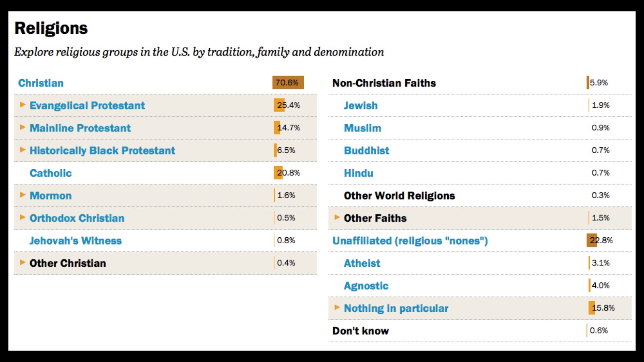
Task: Expand the Other Christian row arrow
Action: 23,263
